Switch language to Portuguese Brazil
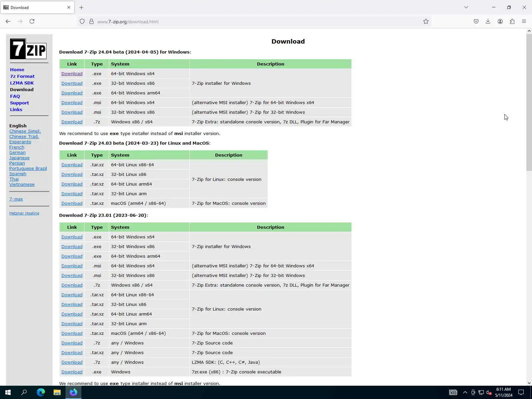Viewport: 532px width, 399px height. 28,168
